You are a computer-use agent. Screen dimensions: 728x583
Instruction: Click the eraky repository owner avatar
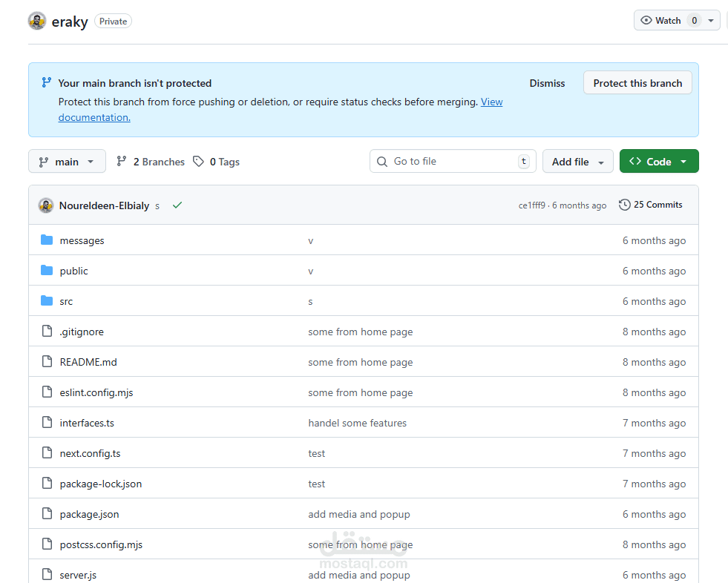tap(36, 21)
